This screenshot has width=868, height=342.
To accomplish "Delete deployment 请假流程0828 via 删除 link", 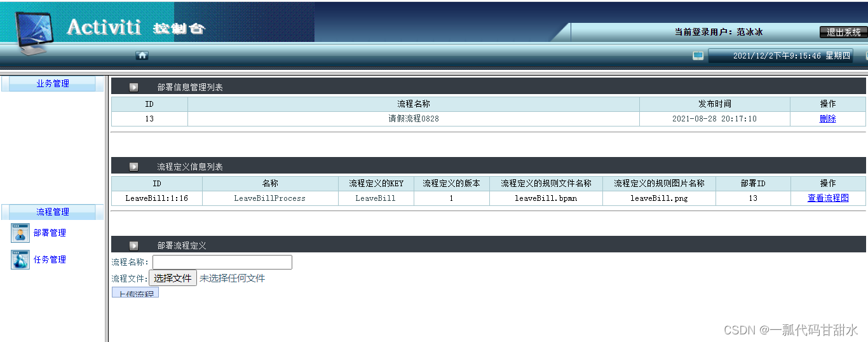I will [828, 119].
